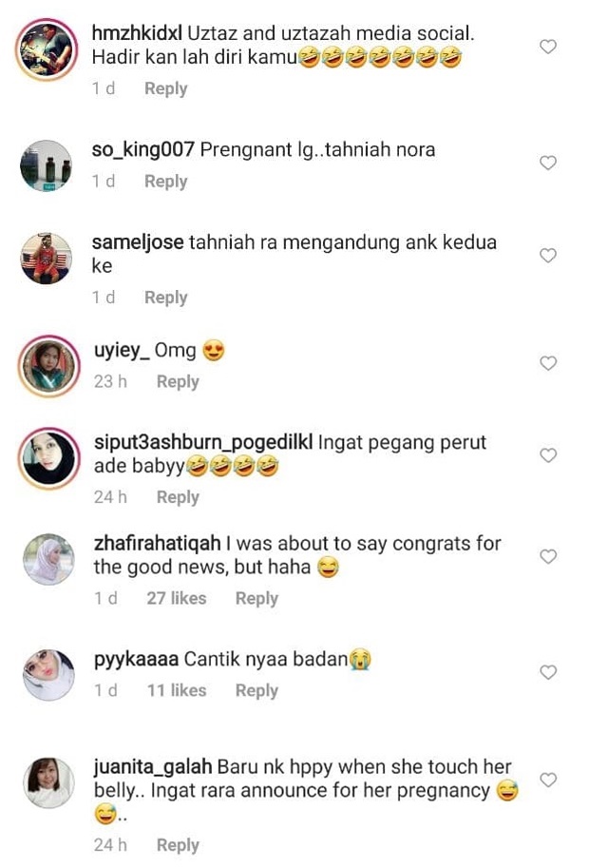
Task: Reply to so_king007's comment
Action: point(166,182)
